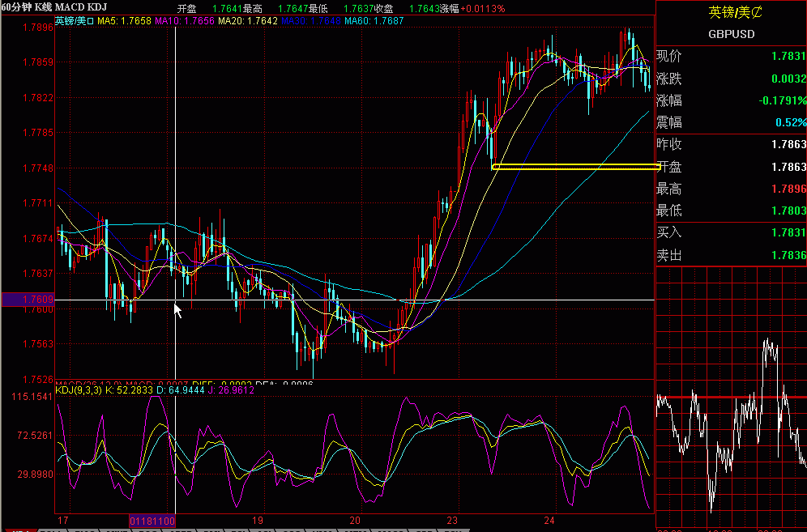This screenshot has height=532, width=807.
Task: Click the 买入 row value 1.7831
Action: pos(788,232)
